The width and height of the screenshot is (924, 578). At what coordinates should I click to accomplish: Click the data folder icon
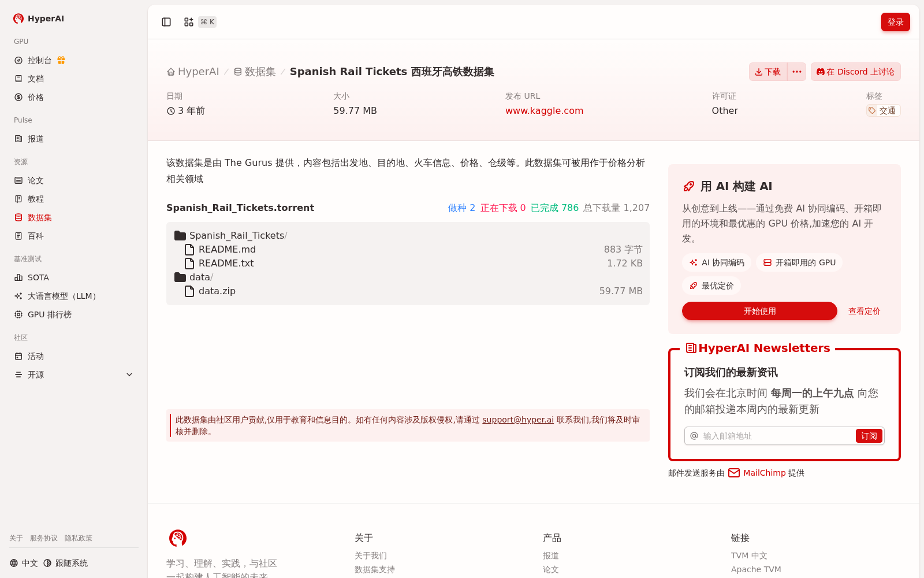(x=180, y=277)
